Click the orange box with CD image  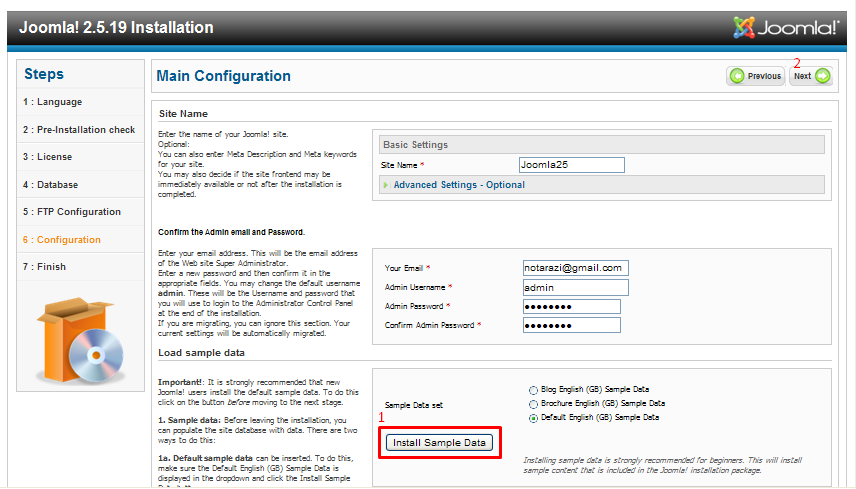80,339
